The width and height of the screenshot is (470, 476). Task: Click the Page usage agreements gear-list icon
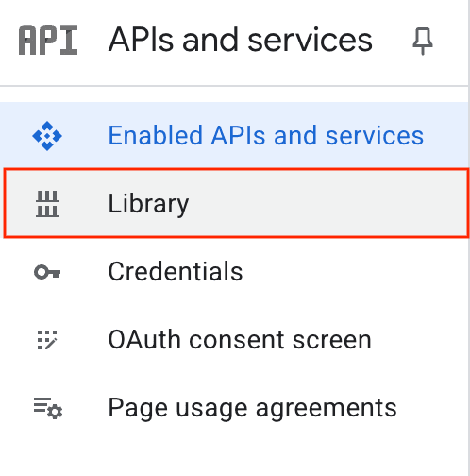coord(48,408)
